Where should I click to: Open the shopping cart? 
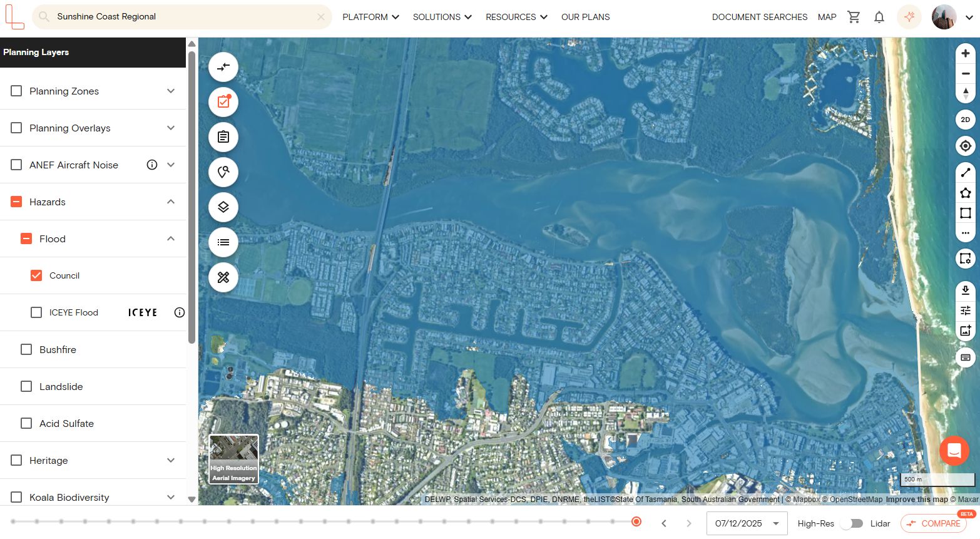pyautogui.click(x=854, y=17)
